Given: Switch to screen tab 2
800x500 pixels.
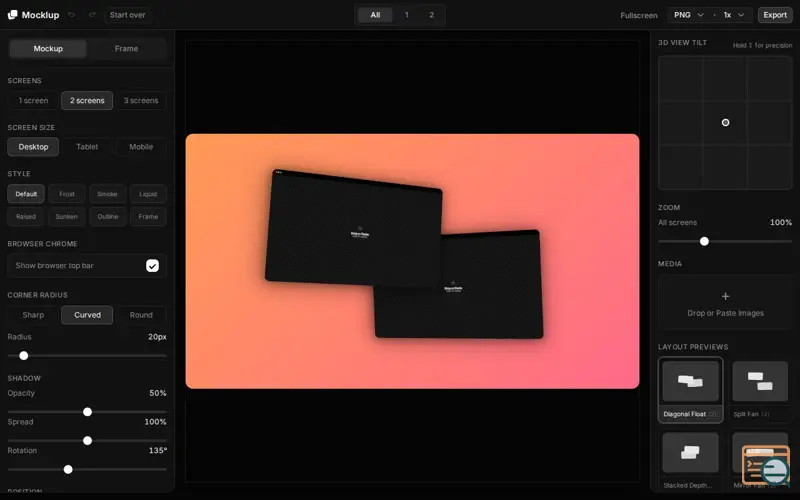Looking at the screenshot, I should pos(431,15).
